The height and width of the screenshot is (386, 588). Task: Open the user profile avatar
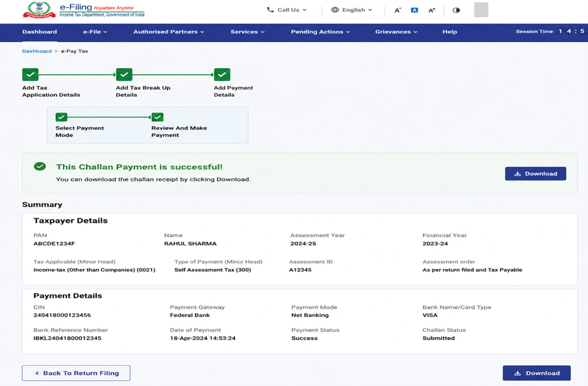click(x=481, y=10)
